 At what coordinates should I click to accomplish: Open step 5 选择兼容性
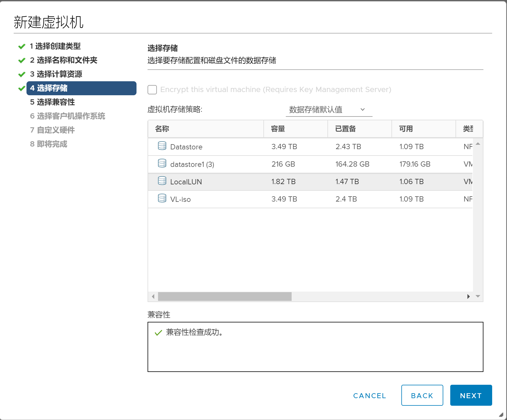[52, 102]
